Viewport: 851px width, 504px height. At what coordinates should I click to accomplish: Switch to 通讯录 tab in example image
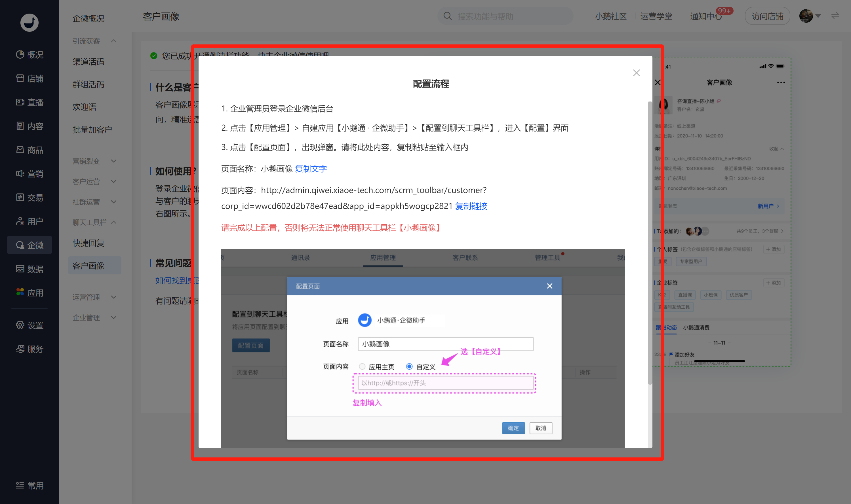(x=301, y=257)
